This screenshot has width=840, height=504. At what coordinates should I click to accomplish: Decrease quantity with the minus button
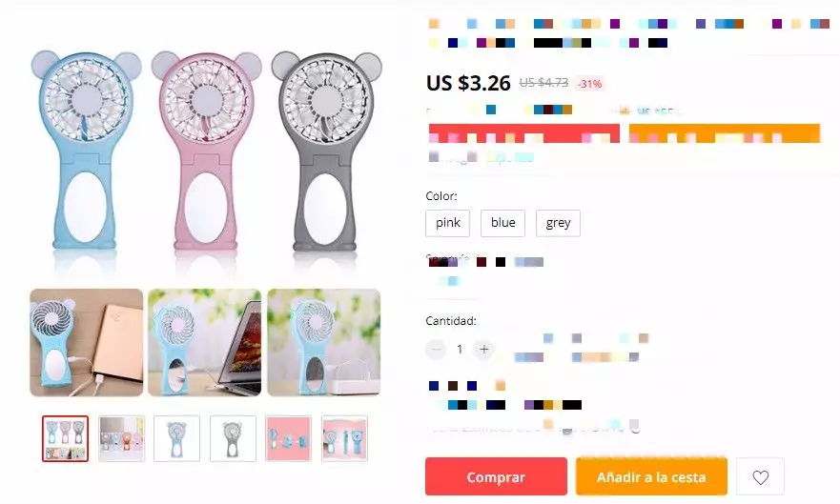click(x=436, y=350)
